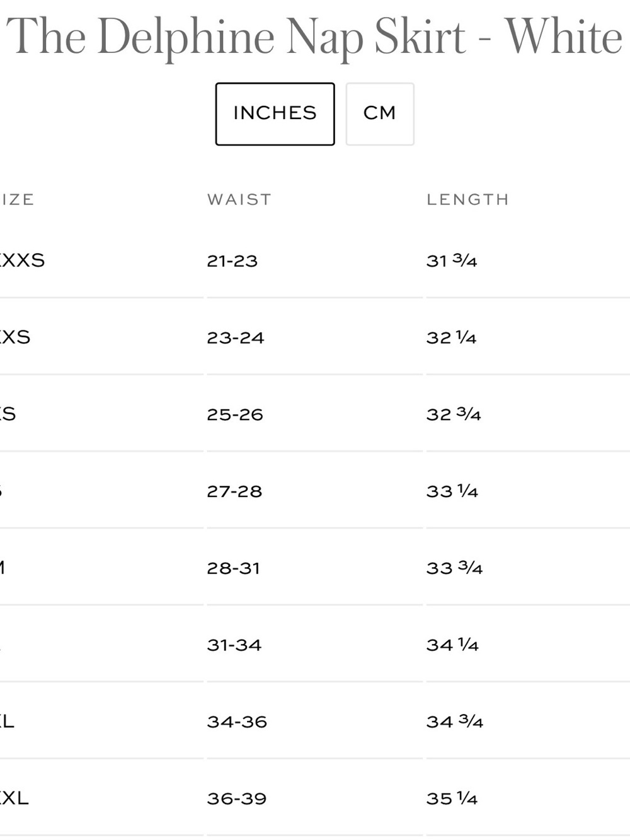The height and width of the screenshot is (840, 630).
Task: Click waist value 23-24
Action: (236, 338)
